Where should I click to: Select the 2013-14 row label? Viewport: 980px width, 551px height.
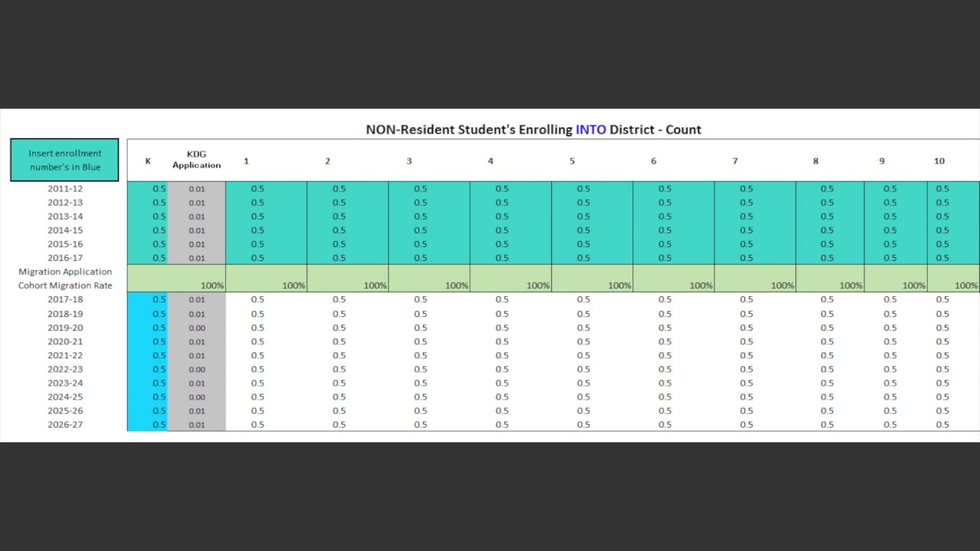tap(65, 216)
